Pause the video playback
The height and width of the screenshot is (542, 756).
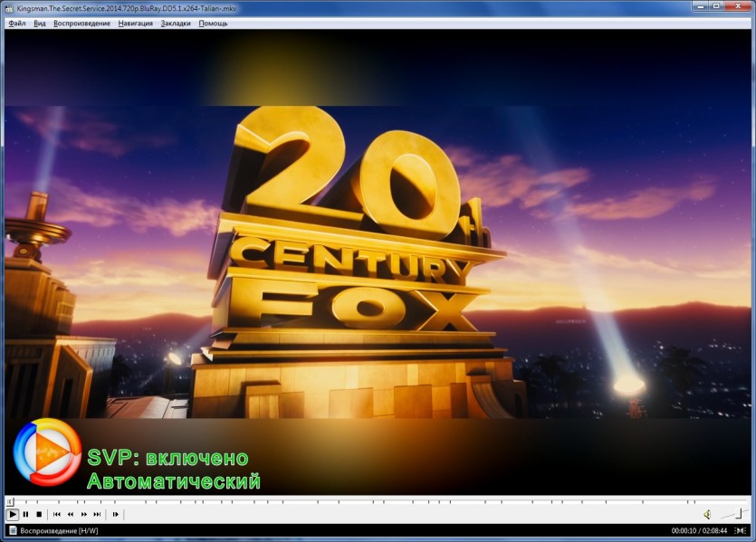(26, 515)
